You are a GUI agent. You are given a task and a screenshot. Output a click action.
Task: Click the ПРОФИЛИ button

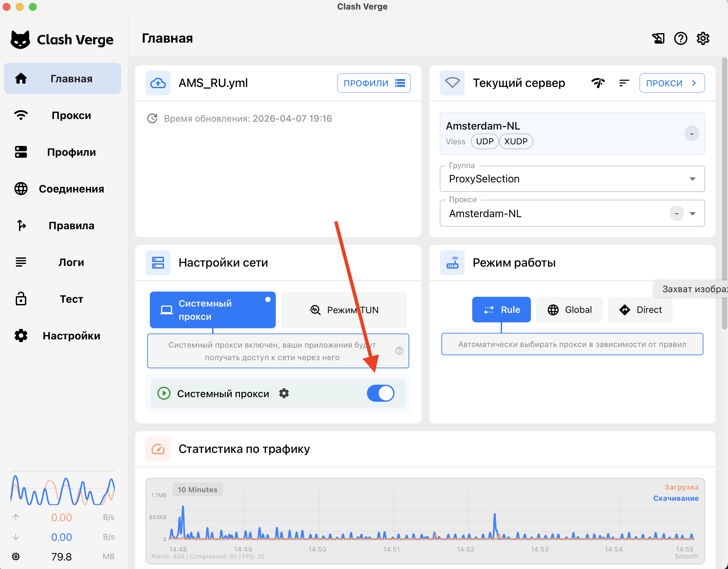tap(374, 83)
